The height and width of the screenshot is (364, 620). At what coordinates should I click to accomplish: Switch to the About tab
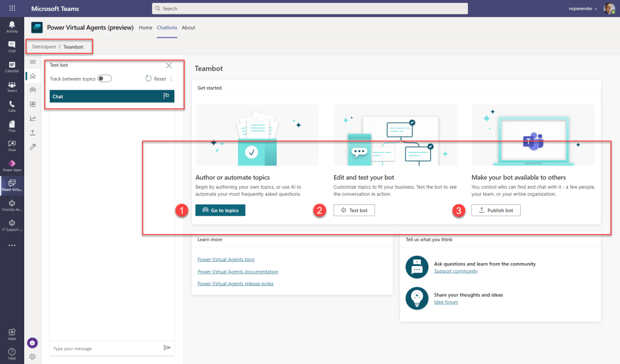[x=188, y=28]
